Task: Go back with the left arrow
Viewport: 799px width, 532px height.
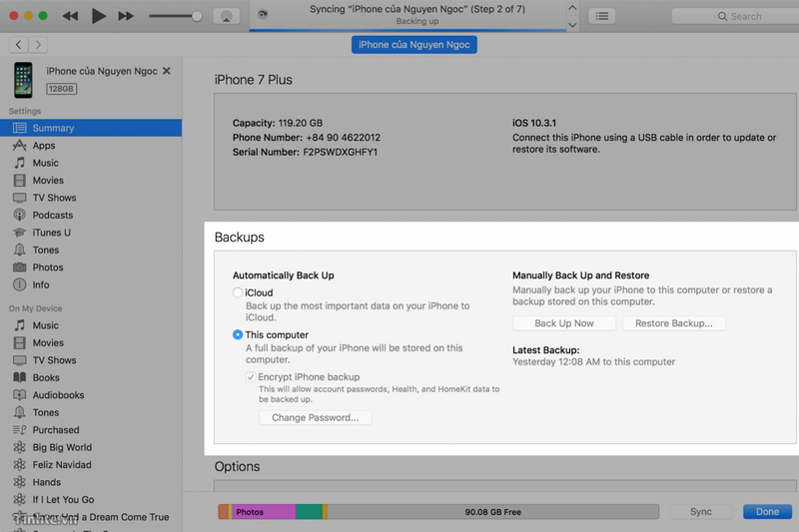Action: [x=18, y=45]
